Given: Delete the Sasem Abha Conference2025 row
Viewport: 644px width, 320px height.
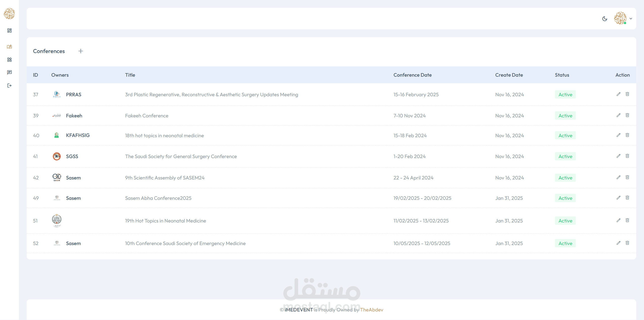Looking at the screenshot, I should tap(627, 198).
